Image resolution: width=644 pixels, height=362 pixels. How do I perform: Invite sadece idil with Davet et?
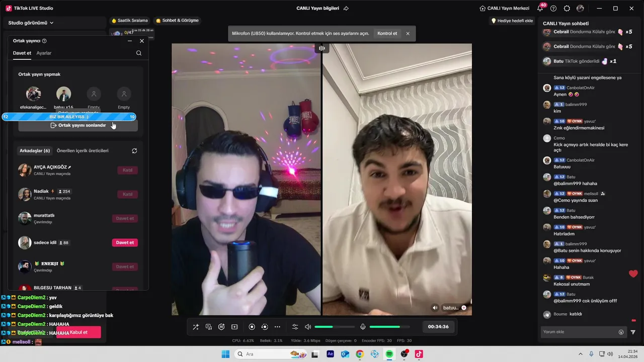125,242
